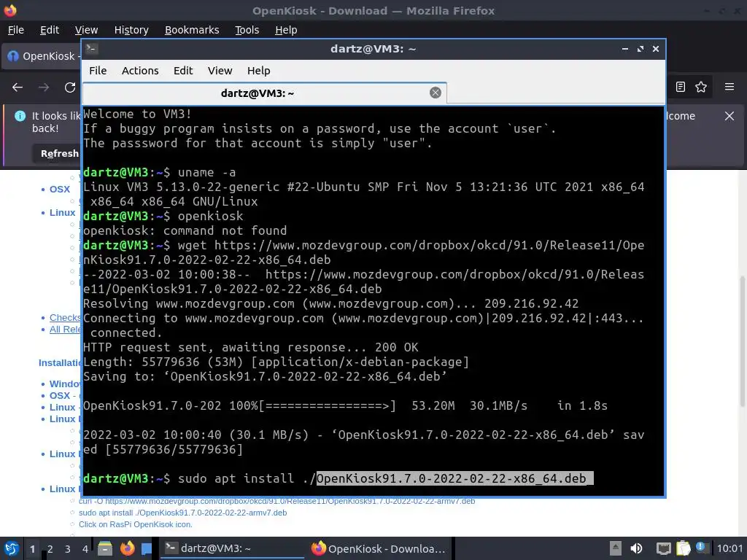Open the volume control in the tray
The image size is (747, 560).
(636, 548)
